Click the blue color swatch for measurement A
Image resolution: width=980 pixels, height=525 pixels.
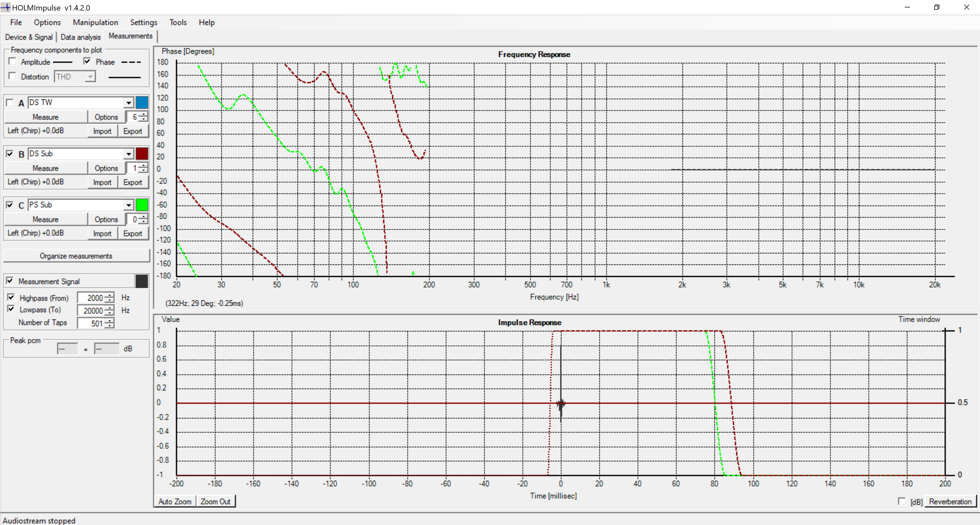142,103
